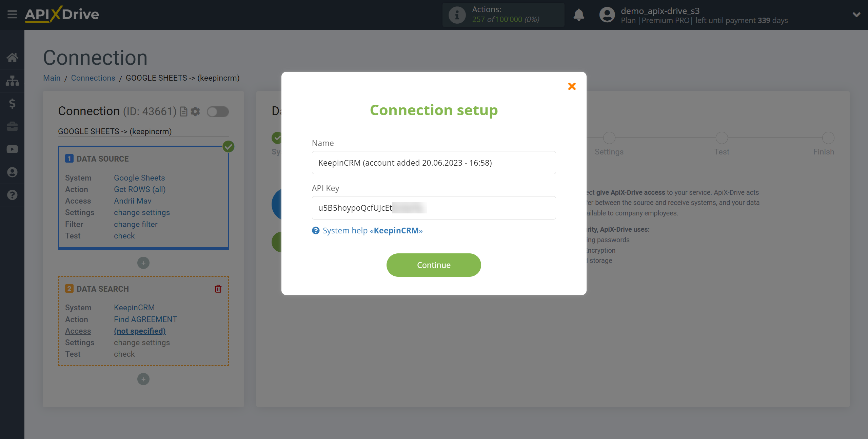Click the help question mark icon

316,231
